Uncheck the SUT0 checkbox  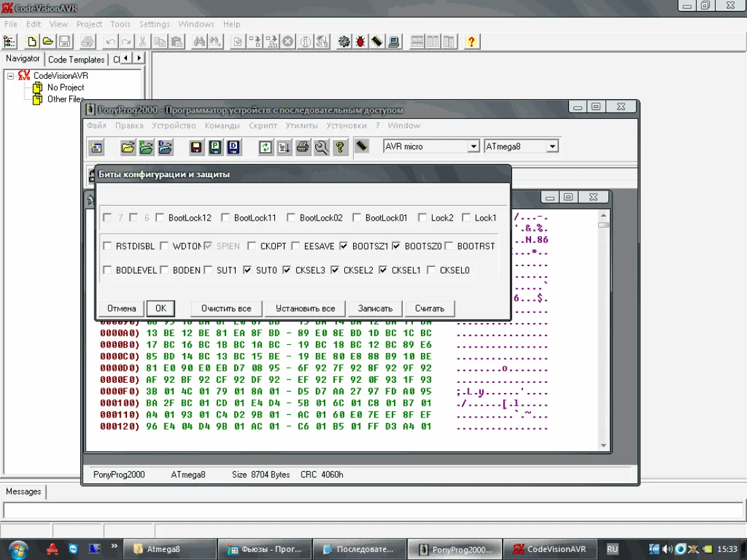click(x=247, y=270)
